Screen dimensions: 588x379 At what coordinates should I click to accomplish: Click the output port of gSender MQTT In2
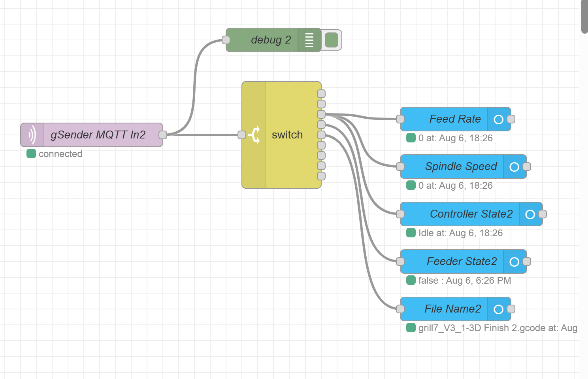tap(163, 135)
